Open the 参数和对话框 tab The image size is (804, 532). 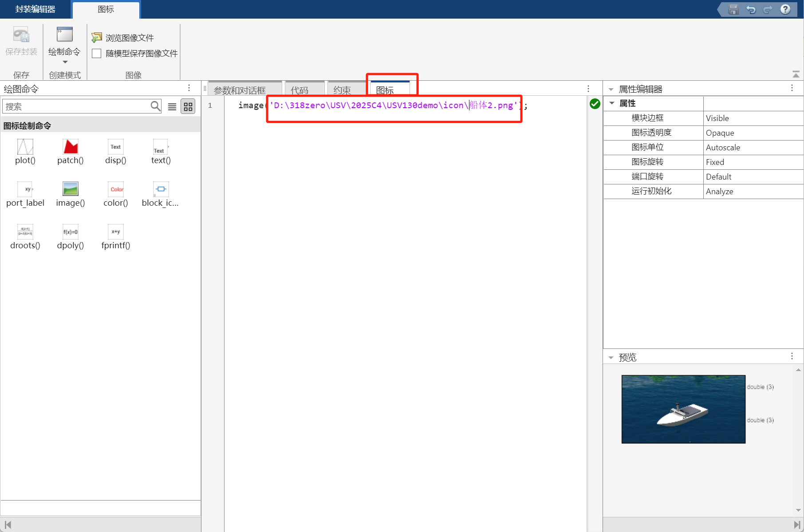click(x=244, y=90)
